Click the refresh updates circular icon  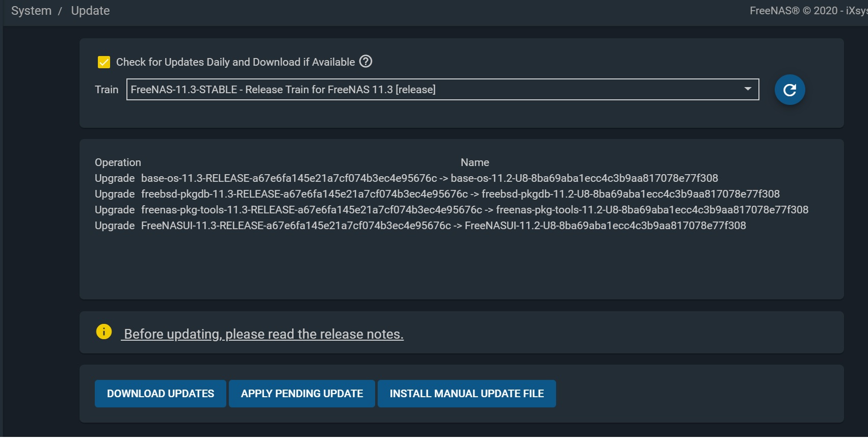click(790, 90)
